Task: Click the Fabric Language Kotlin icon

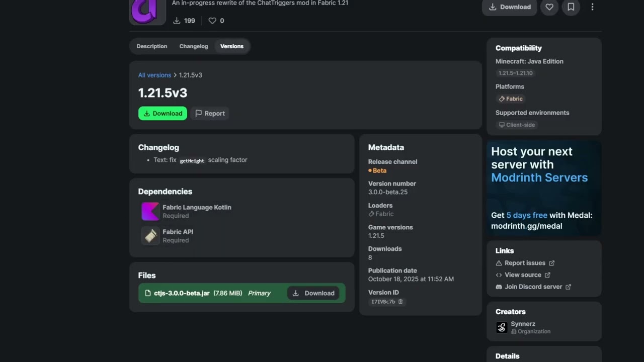Action: (150, 211)
